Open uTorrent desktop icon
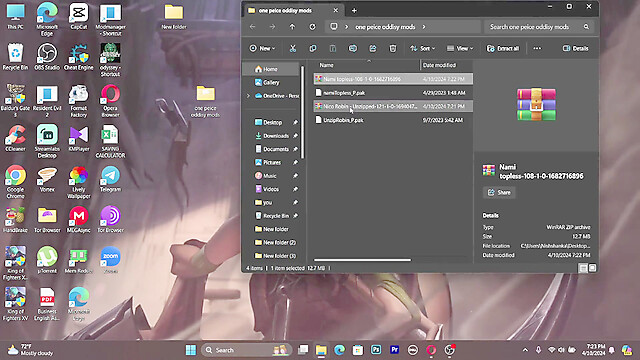 coord(47,260)
